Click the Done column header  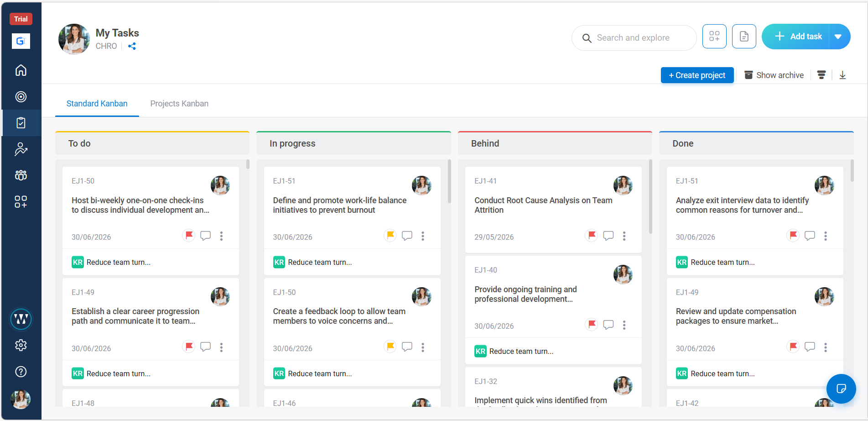coord(756,143)
